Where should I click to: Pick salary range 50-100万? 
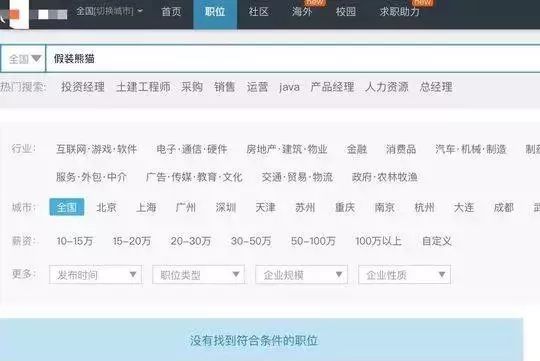tap(313, 241)
